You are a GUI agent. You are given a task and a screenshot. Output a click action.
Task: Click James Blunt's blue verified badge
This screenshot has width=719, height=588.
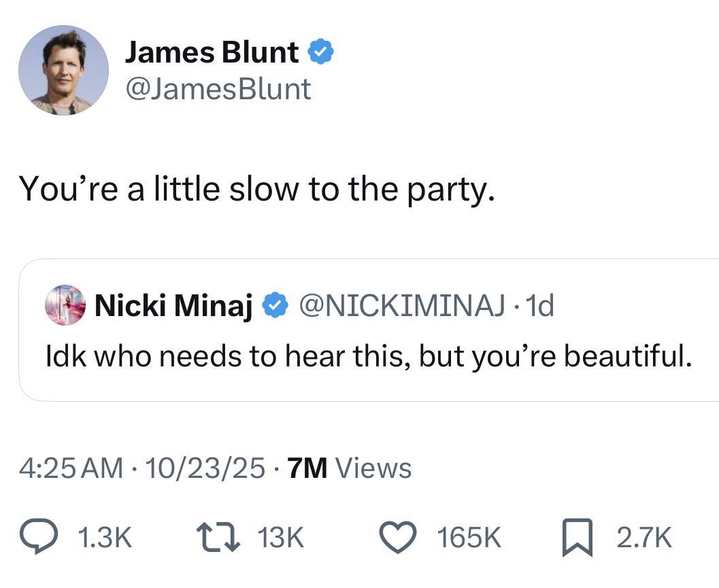point(321,53)
